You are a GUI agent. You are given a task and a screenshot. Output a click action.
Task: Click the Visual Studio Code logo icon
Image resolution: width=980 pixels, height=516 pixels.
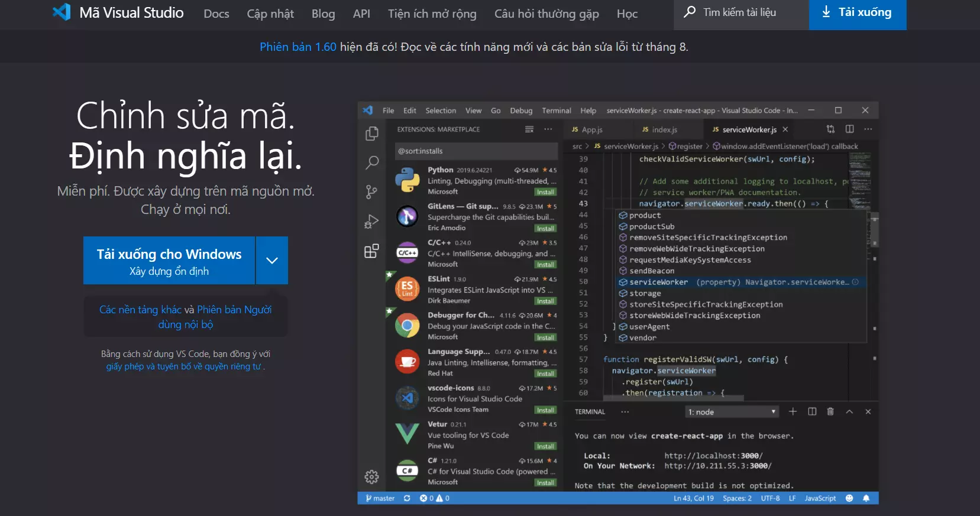(x=62, y=12)
